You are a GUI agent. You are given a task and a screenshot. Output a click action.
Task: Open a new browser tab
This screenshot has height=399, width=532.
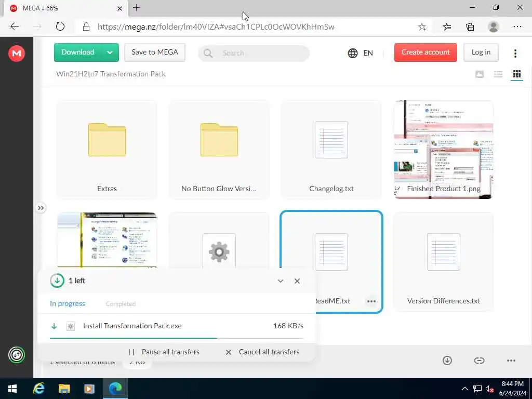(137, 8)
